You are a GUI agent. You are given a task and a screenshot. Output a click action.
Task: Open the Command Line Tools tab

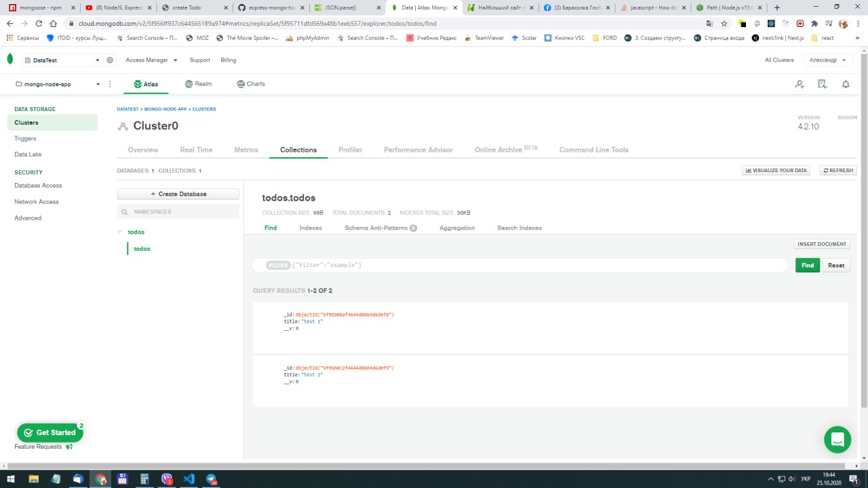point(594,150)
